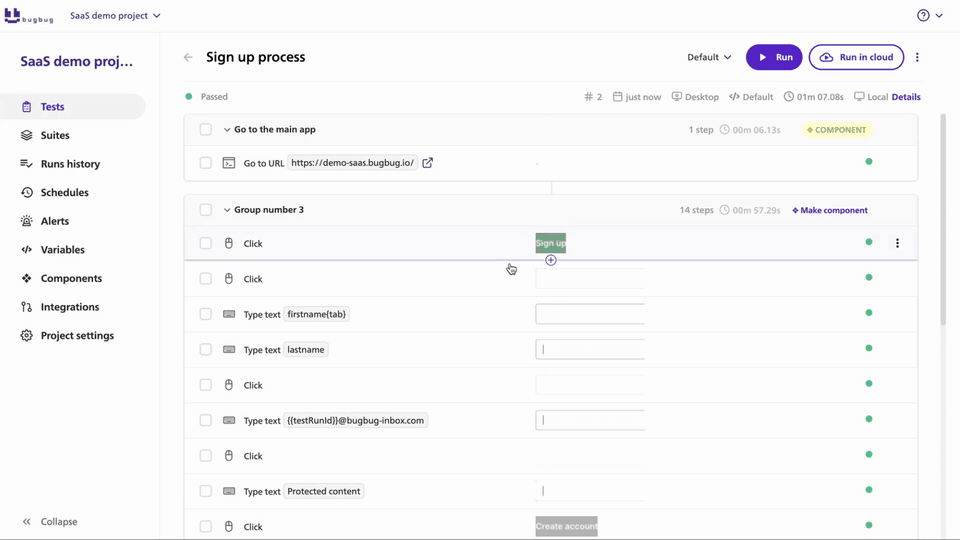Open the Sign up screenshot thumbnail

coord(550,243)
